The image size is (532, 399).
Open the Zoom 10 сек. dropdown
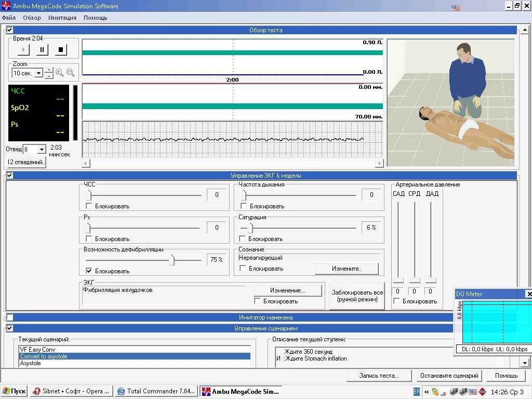point(39,73)
